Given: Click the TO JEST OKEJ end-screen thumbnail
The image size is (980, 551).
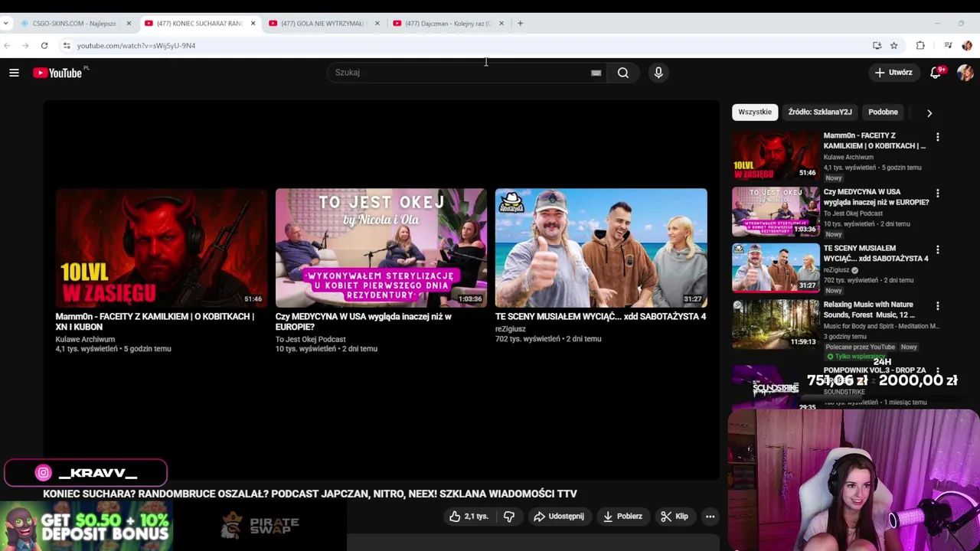Looking at the screenshot, I should [x=381, y=248].
